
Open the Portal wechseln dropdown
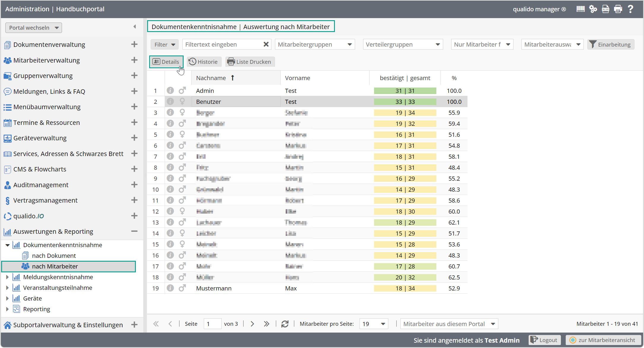click(34, 28)
